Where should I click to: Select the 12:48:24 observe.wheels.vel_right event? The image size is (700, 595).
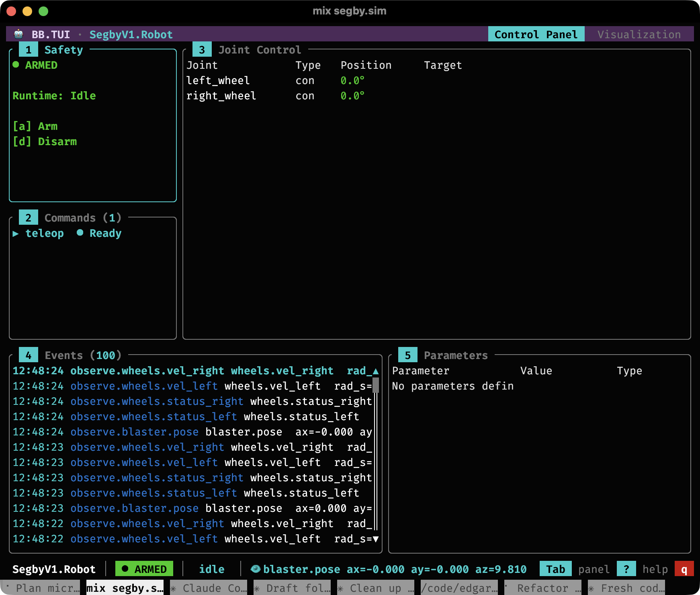click(x=192, y=371)
